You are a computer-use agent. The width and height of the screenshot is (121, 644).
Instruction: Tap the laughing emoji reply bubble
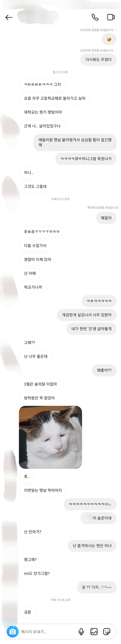pyautogui.click(x=109, y=39)
